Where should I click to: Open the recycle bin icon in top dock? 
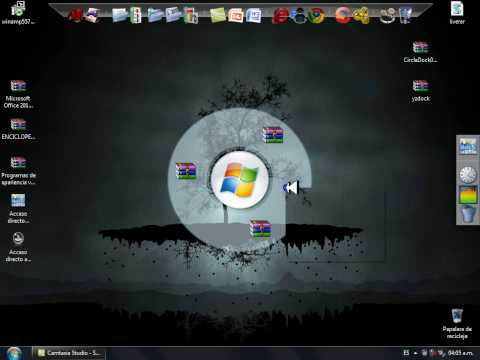[405, 15]
